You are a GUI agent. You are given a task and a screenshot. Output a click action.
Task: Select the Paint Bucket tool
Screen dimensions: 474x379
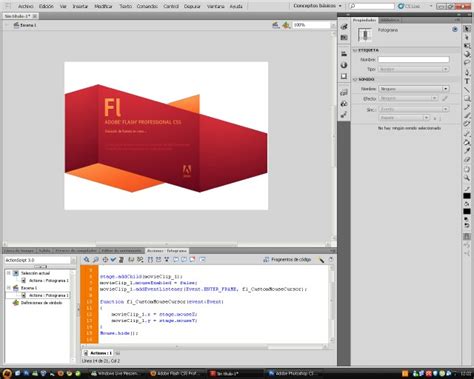[467, 142]
